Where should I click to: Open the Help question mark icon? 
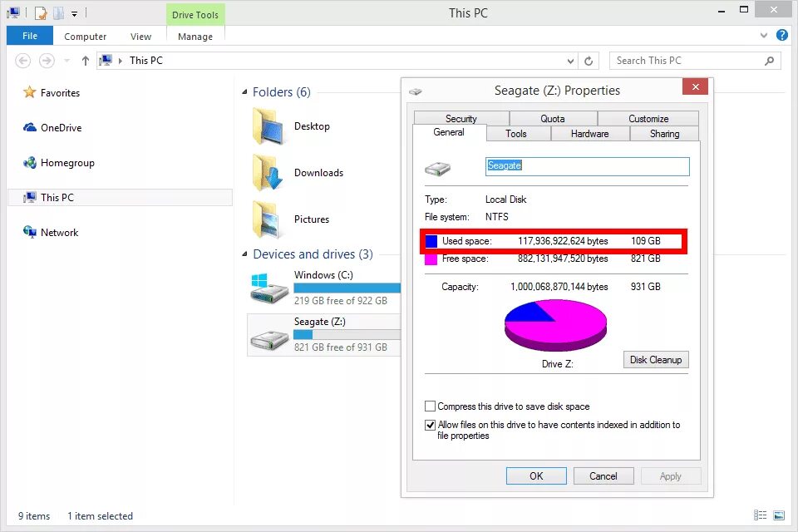(x=781, y=35)
